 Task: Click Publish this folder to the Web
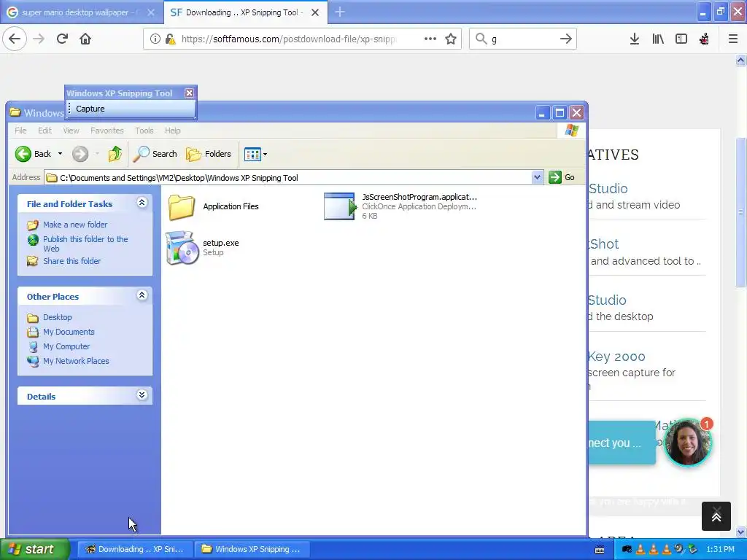pos(85,244)
